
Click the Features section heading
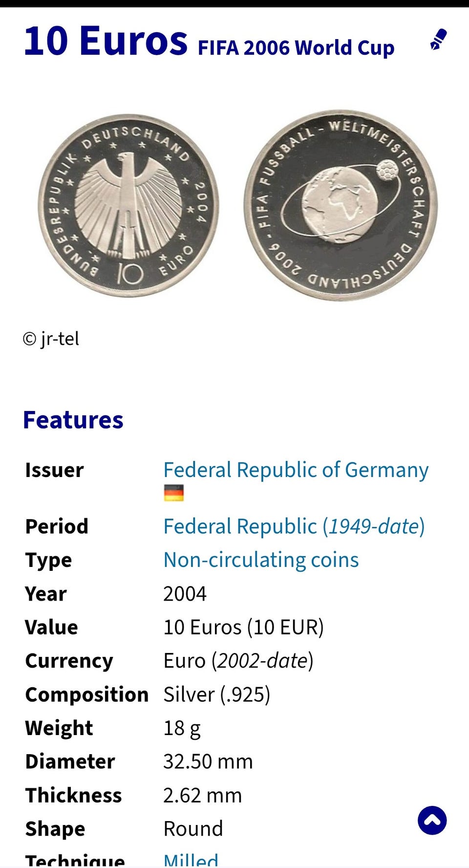point(73,420)
